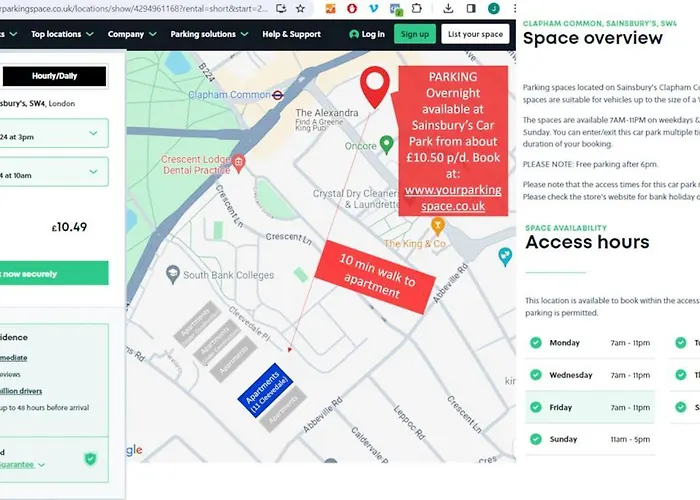Open the Chrome three-dot menu
This screenshot has height=500, width=700.
[x=514, y=8]
